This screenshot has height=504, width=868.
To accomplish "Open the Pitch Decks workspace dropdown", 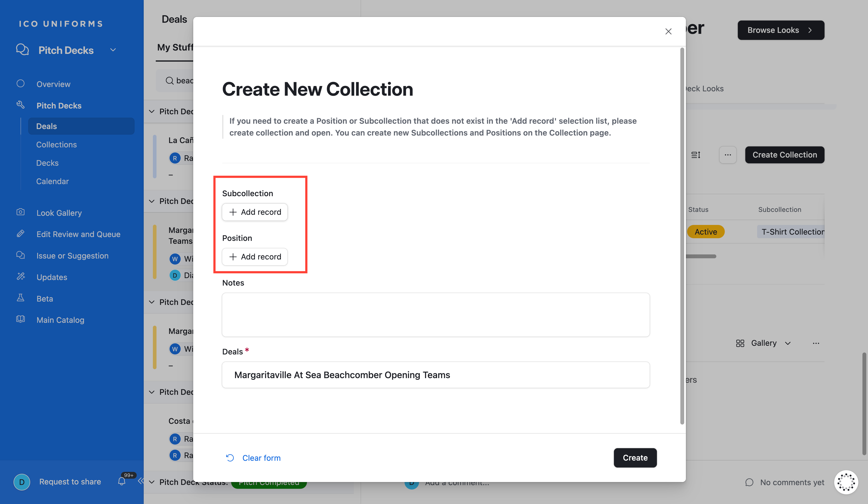I will point(113,50).
